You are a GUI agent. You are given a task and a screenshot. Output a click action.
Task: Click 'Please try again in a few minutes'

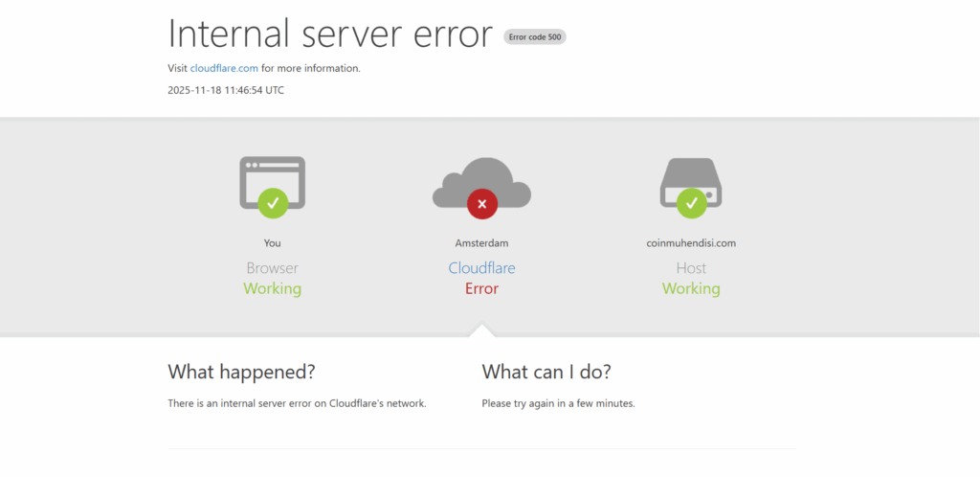(x=558, y=403)
